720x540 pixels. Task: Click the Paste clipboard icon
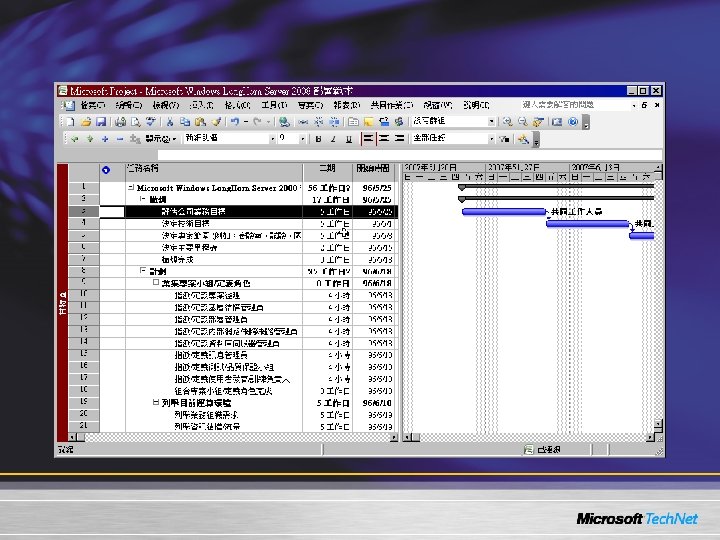[200, 122]
